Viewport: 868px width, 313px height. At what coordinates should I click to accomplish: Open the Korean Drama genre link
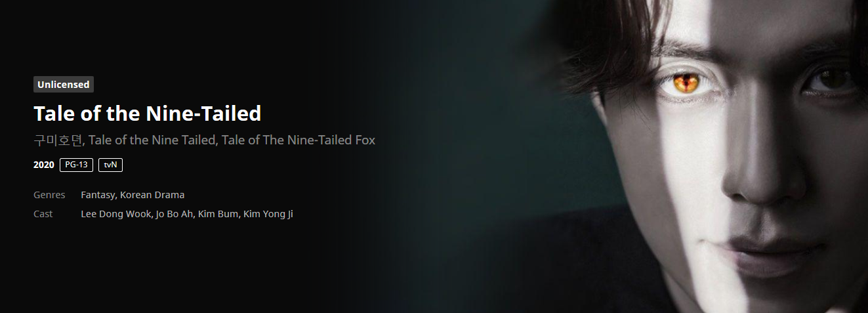[x=152, y=195]
